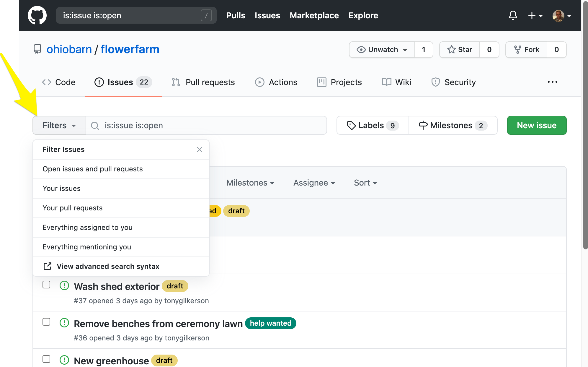Open Remove benches from ceremony lawn issue
The image size is (588, 367).
[x=158, y=324]
